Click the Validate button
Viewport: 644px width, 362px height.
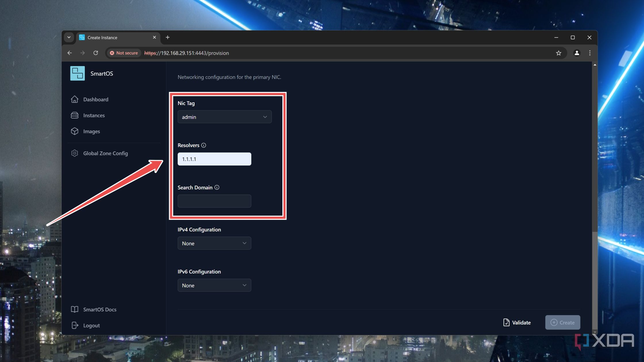pos(517,322)
